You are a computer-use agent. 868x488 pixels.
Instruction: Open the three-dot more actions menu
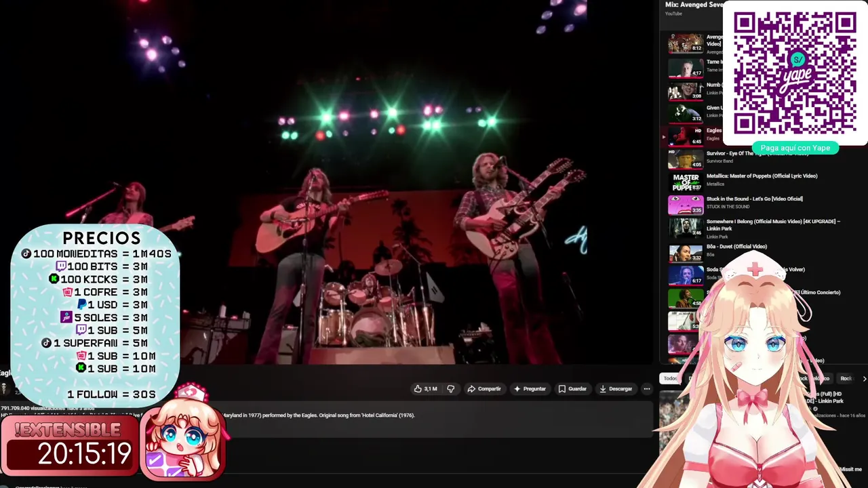coord(647,389)
